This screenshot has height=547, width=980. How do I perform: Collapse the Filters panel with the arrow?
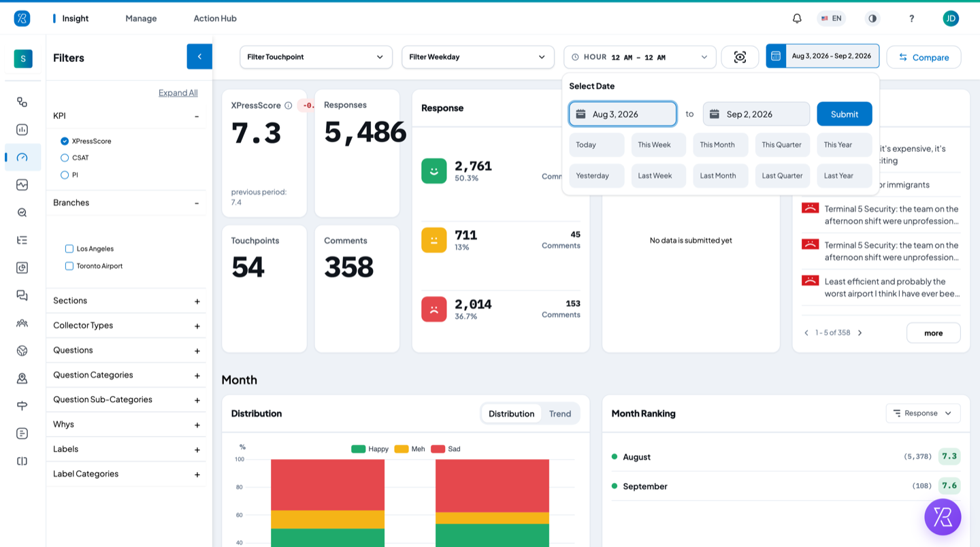click(x=199, y=56)
